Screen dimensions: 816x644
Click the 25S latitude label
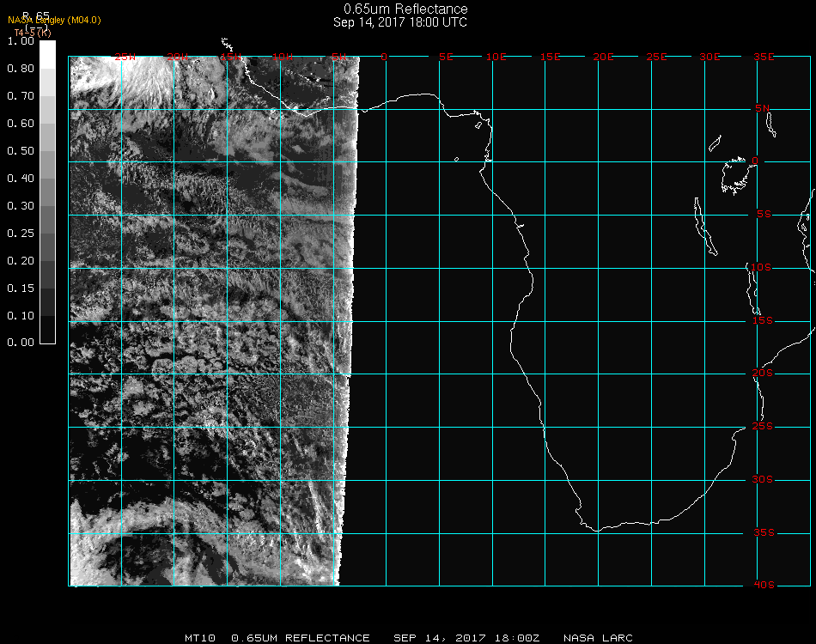coord(763,427)
